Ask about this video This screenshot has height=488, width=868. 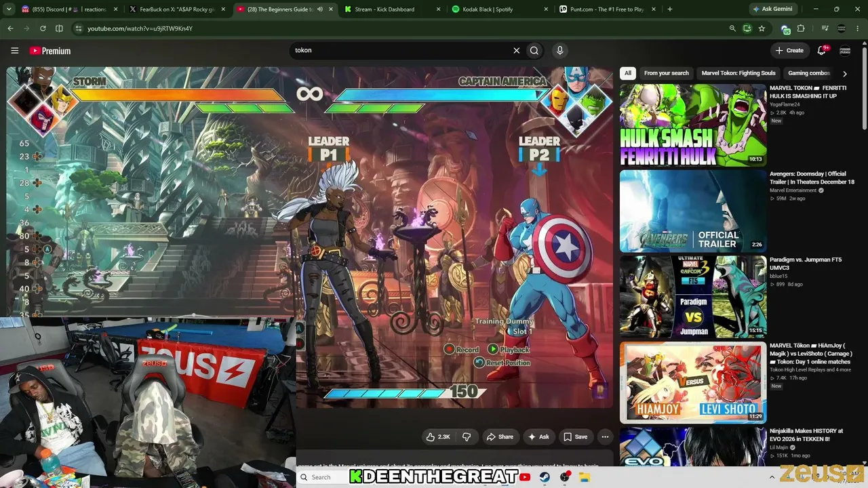[x=538, y=437]
